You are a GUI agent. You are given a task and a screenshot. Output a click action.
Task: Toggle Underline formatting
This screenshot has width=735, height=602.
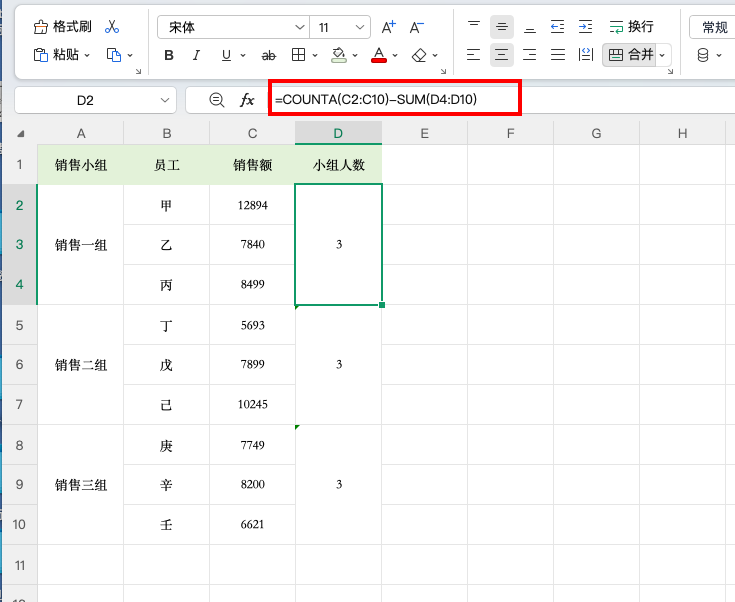click(226, 55)
